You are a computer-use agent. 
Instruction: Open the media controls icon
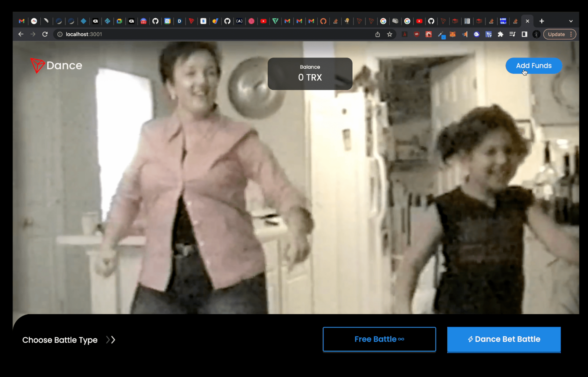(512, 34)
